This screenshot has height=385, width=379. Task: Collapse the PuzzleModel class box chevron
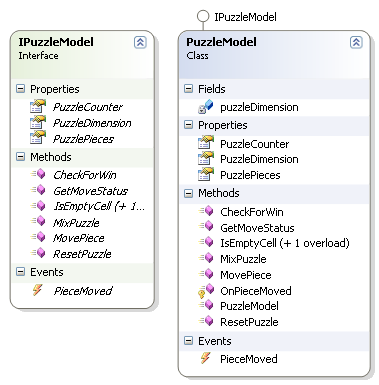point(356,42)
